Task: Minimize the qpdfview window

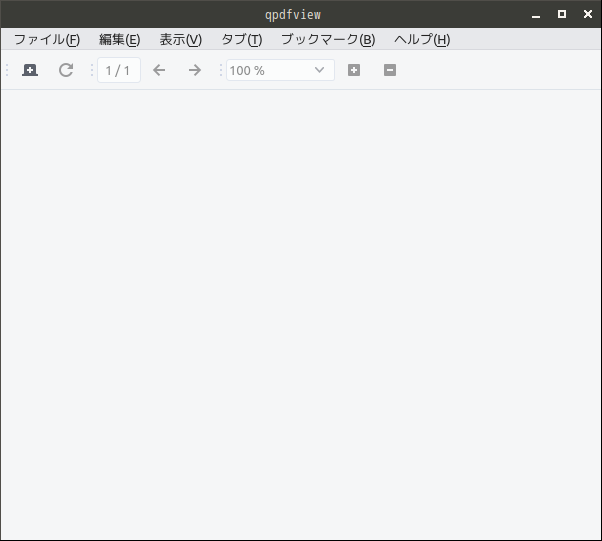Action: [536, 15]
